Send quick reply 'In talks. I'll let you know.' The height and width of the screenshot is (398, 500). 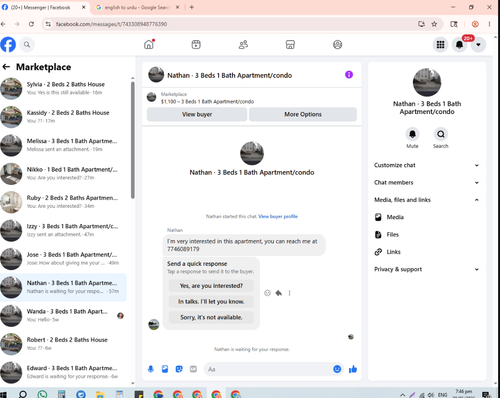pos(211,301)
